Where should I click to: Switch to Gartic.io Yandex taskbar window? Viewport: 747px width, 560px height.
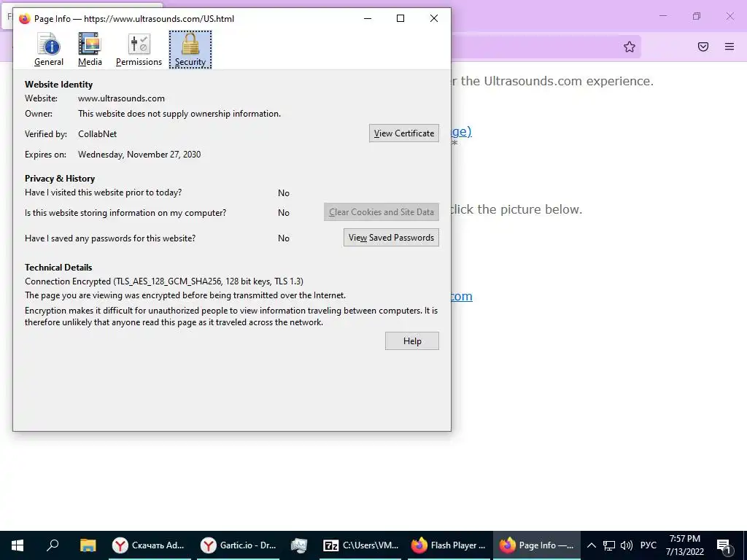coord(239,545)
